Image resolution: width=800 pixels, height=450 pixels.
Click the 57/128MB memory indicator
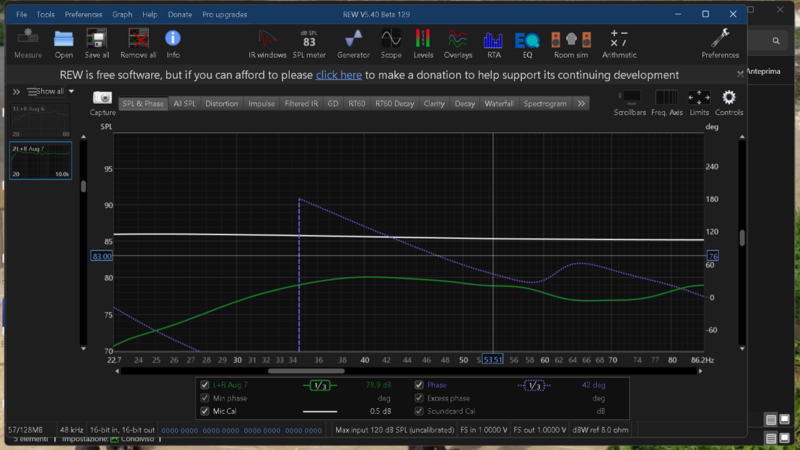point(26,430)
